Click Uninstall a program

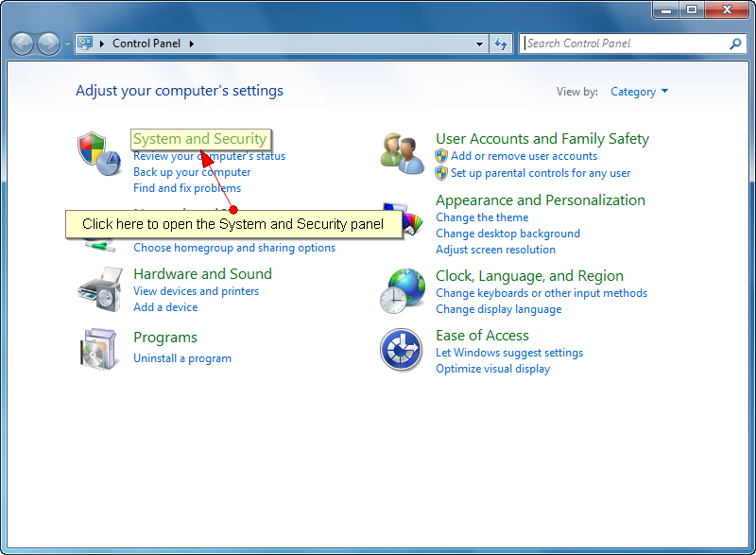(182, 358)
